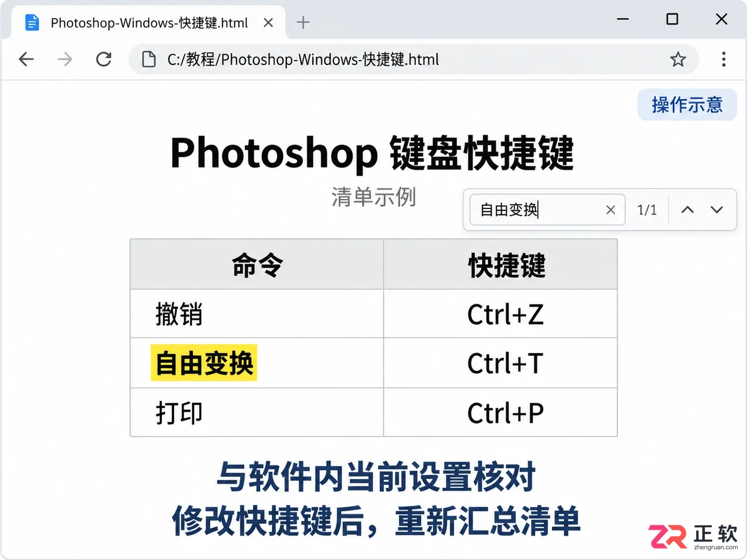Close the Photoshop-Windows-快捷键.html tab

click(x=268, y=22)
